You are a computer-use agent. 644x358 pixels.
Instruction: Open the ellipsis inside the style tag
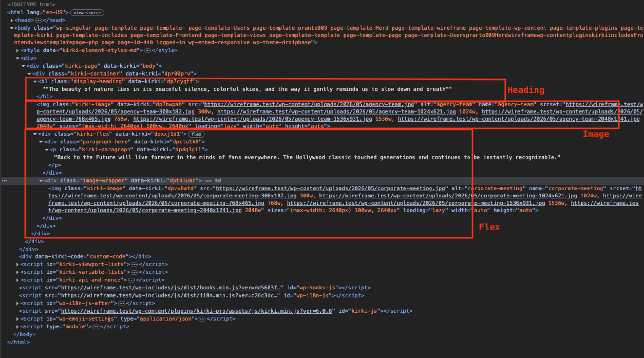(x=147, y=50)
